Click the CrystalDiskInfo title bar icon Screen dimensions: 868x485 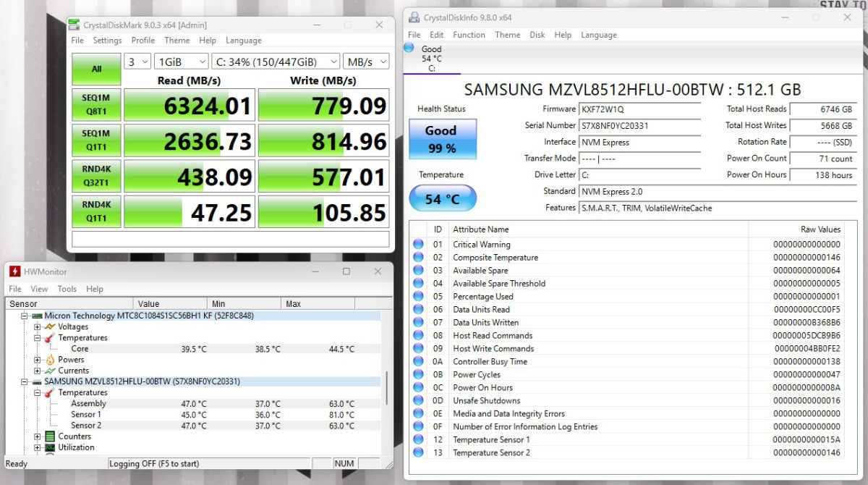coord(414,17)
